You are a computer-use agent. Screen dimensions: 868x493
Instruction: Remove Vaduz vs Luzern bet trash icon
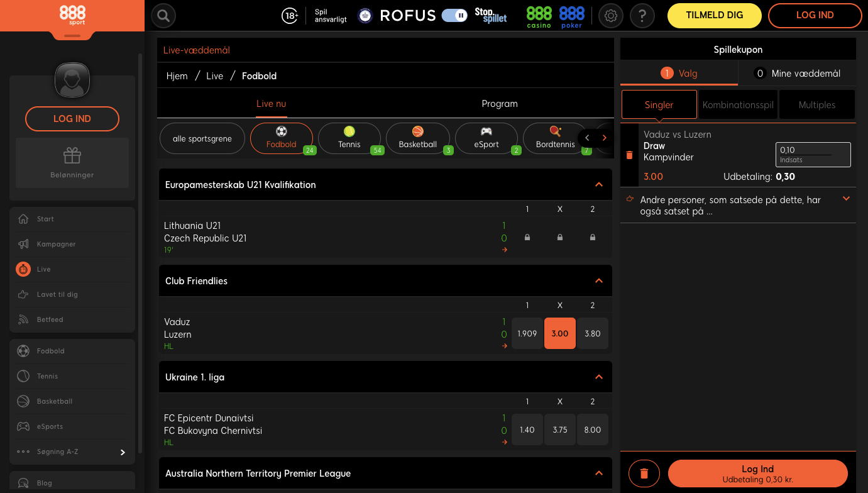(x=630, y=155)
